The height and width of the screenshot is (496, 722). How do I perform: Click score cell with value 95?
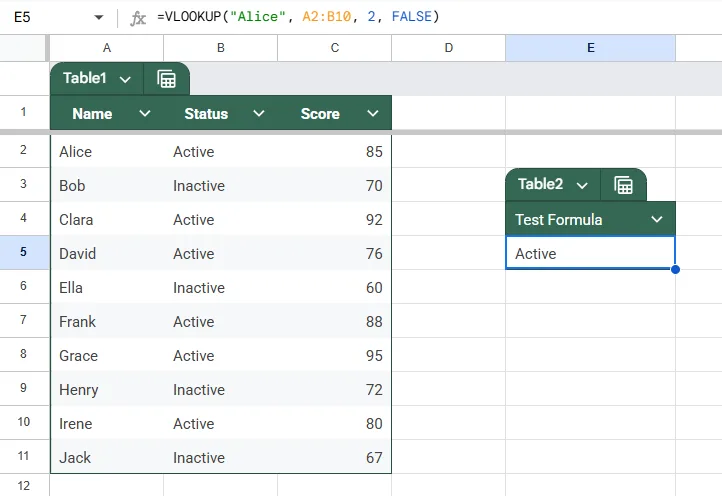335,356
